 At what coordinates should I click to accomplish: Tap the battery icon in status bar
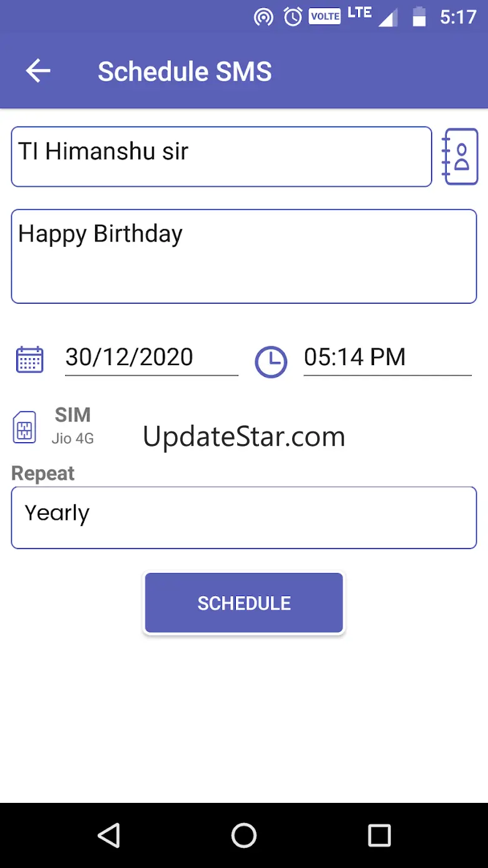pyautogui.click(x=419, y=17)
